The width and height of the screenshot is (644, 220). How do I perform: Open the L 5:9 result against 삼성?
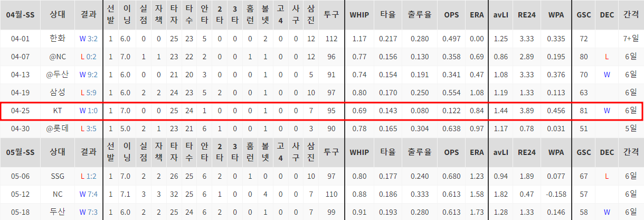tap(88, 93)
